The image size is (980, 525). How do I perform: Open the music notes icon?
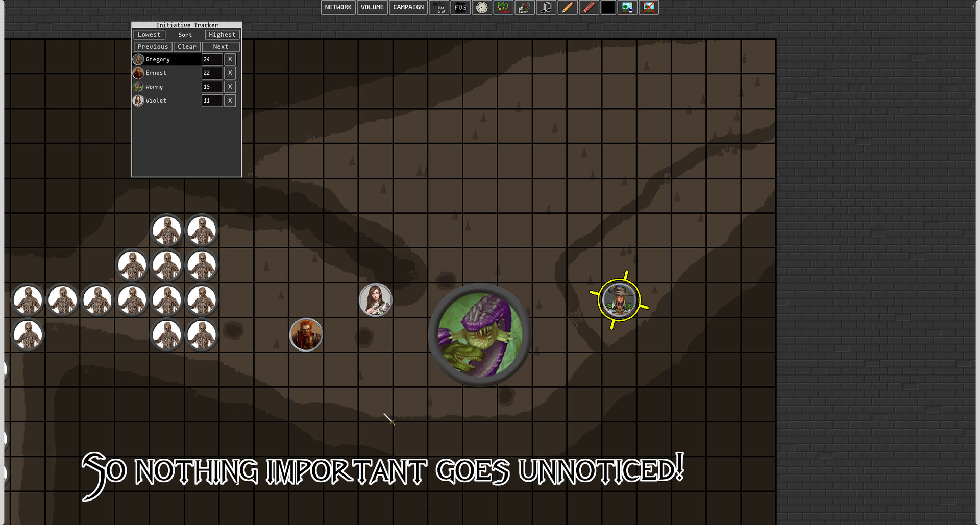click(546, 8)
